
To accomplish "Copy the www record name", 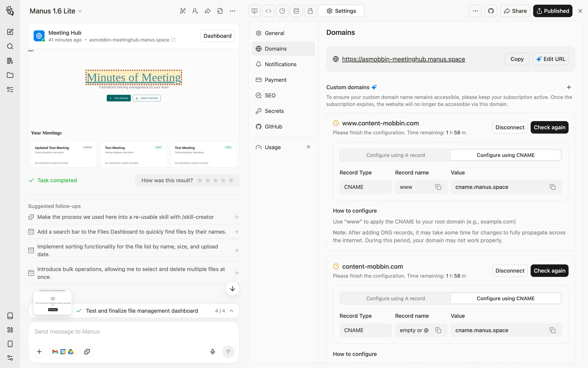I will coord(438,187).
